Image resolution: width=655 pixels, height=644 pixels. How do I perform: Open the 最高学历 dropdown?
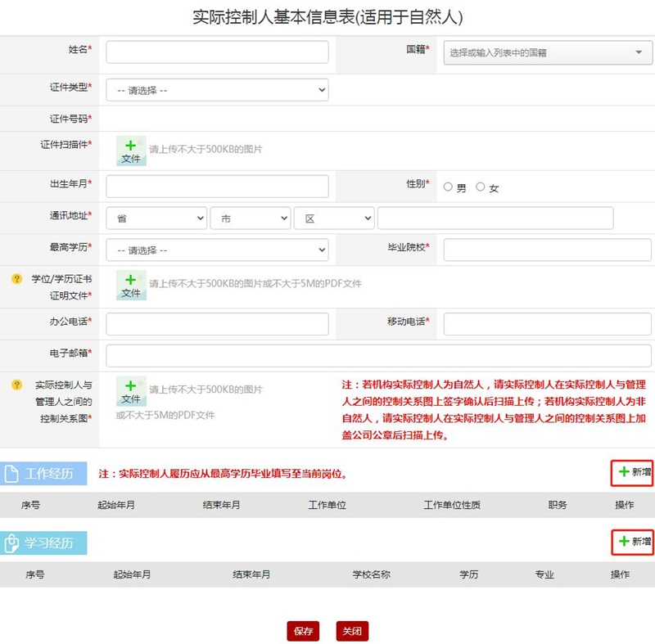click(x=217, y=250)
